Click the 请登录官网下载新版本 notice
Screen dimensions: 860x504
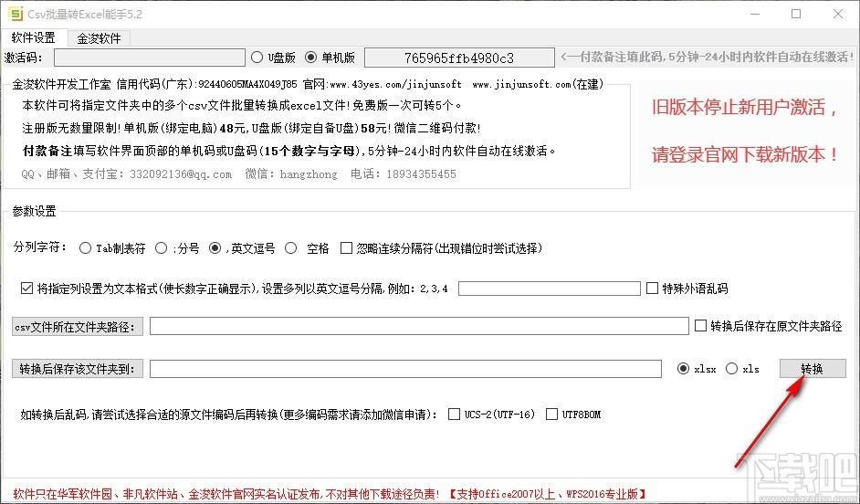[744, 154]
